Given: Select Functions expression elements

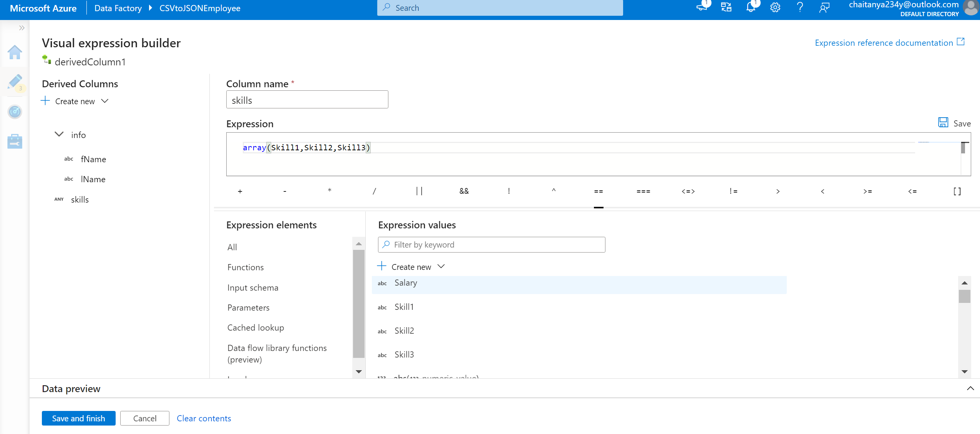Looking at the screenshot, I should coord(245,267).
